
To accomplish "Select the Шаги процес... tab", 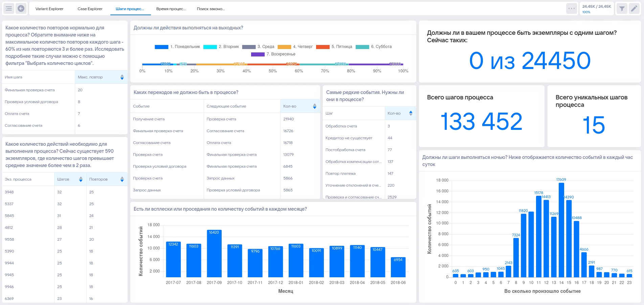I will [130, 9].
